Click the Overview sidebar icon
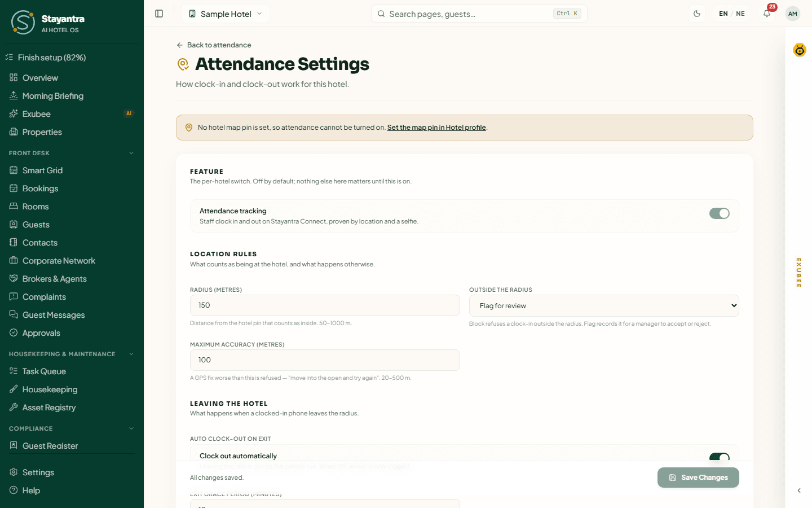 tap(14, 77)
